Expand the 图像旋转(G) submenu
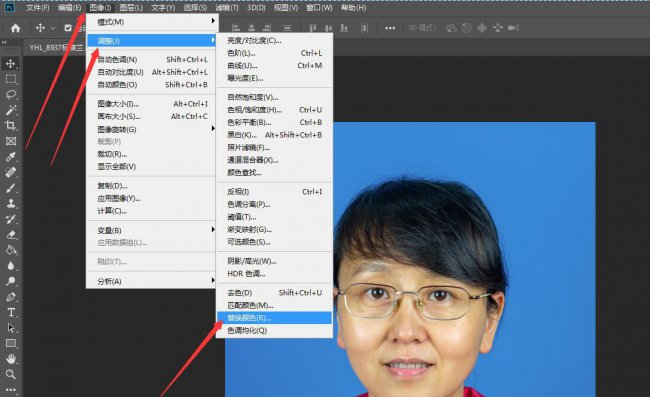Screen dimensions: 650x397 click(x=152, y=129)
